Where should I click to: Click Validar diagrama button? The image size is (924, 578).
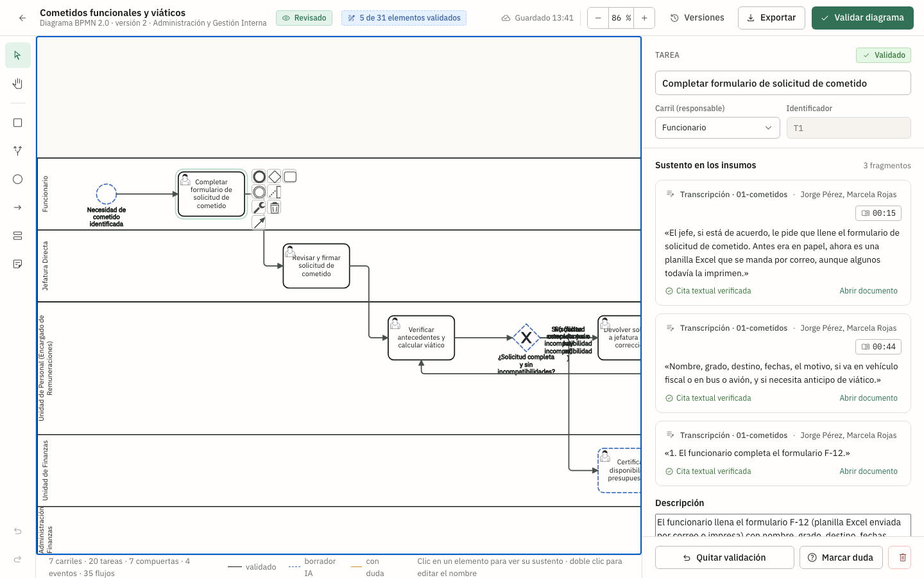(x=862, y=18)
